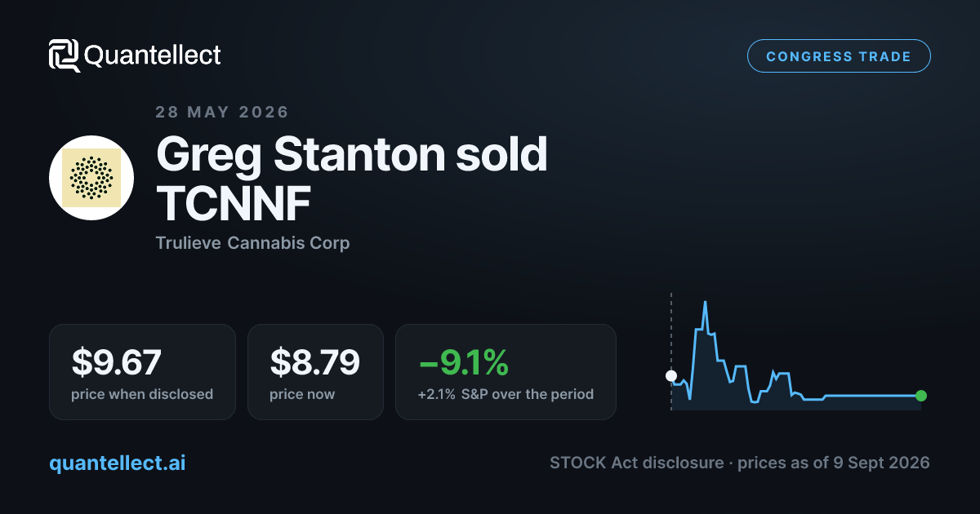
Task: Click the STOCK Act disclosure footnote
Action: 636,463
